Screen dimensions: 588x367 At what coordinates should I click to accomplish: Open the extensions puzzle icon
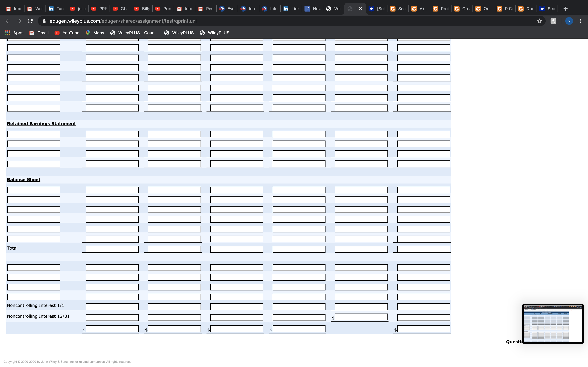(x=553, y=21)
